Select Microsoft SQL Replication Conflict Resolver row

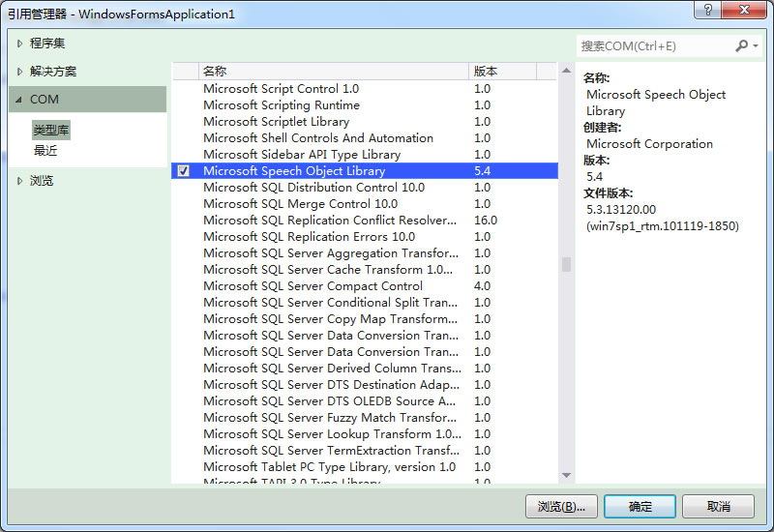click(x=365, y=221)
